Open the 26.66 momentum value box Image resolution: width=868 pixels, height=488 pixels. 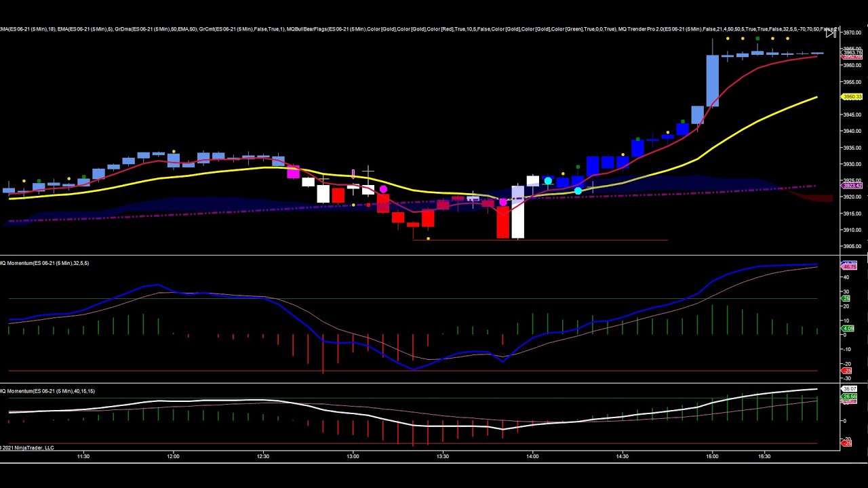pos(848,396)
